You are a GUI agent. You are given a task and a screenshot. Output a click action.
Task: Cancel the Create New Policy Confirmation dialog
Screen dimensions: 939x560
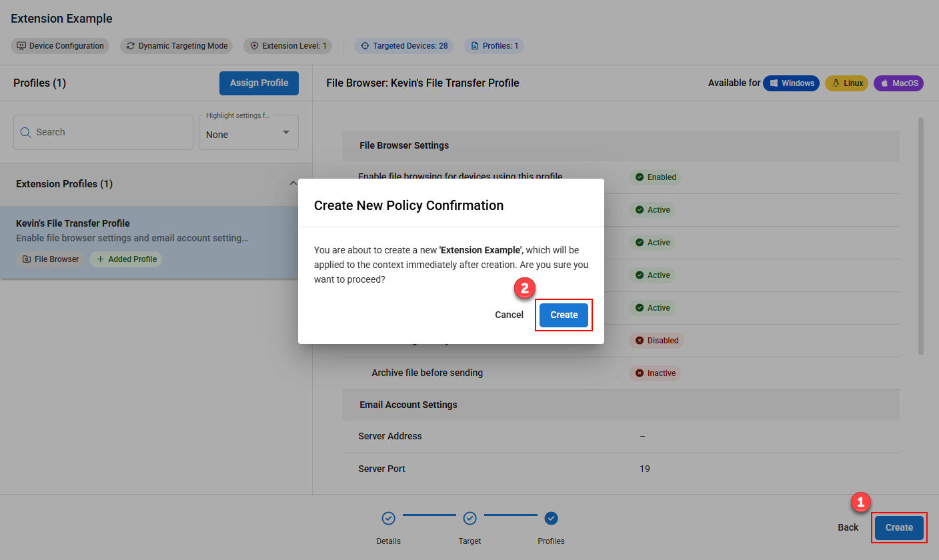(509, 315)
